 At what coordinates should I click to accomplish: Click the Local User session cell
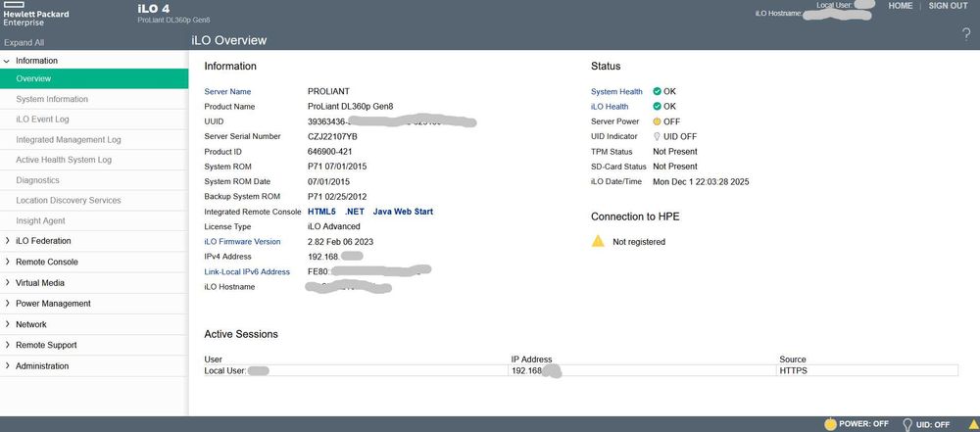pos(357,370)
